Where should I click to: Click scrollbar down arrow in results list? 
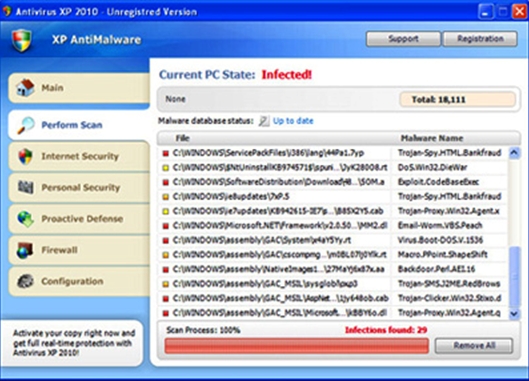[514, 314]
